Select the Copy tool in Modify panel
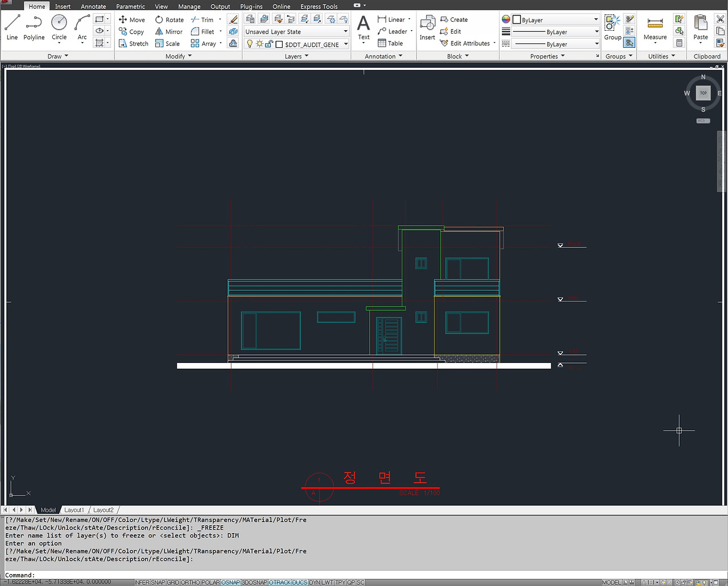Image resolution: width=728 pixels, height=586 pixels. (131, 32)
